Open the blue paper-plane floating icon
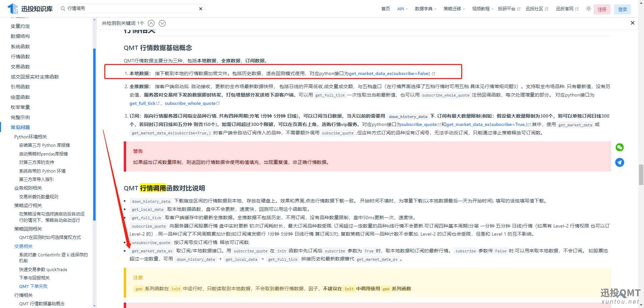This screenshot has width=644, height=308. tap(620, 163)
